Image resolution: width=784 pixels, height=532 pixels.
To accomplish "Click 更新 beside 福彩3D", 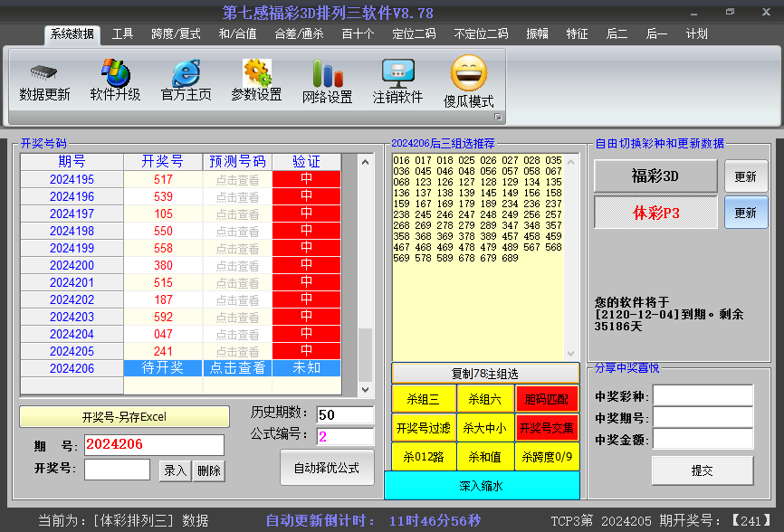I will click(746, 176).
